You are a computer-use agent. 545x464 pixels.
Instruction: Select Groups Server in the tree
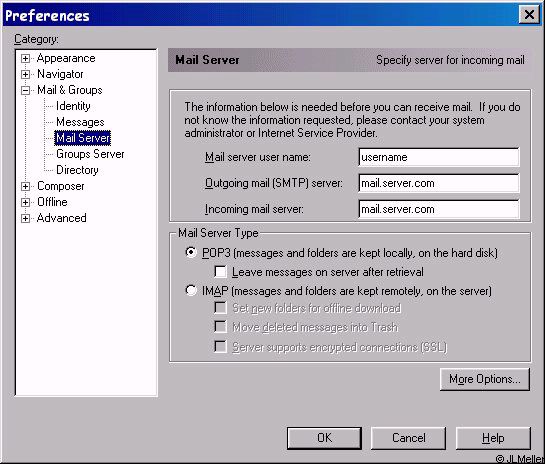point(90,154)
